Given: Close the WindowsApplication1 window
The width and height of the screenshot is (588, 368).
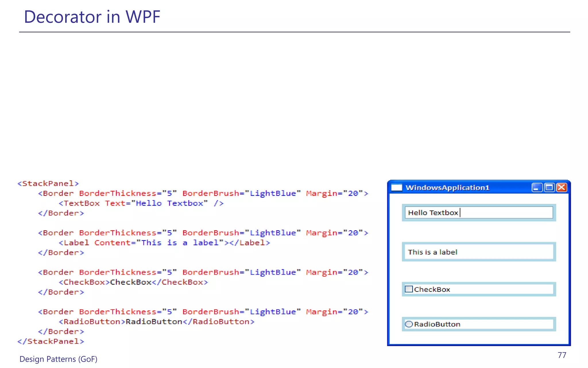Looking at the screenshot, I should pyautogui.click(x=562, y=187).
